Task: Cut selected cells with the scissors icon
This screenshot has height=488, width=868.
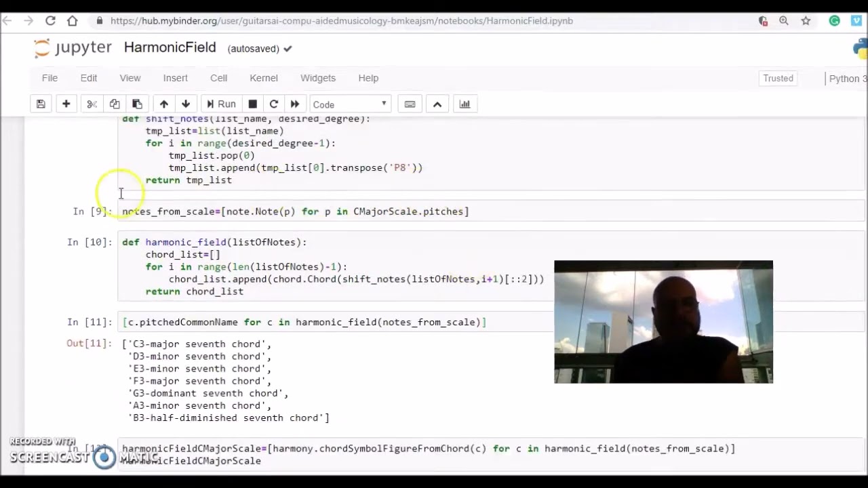Action: click(92, 104)
